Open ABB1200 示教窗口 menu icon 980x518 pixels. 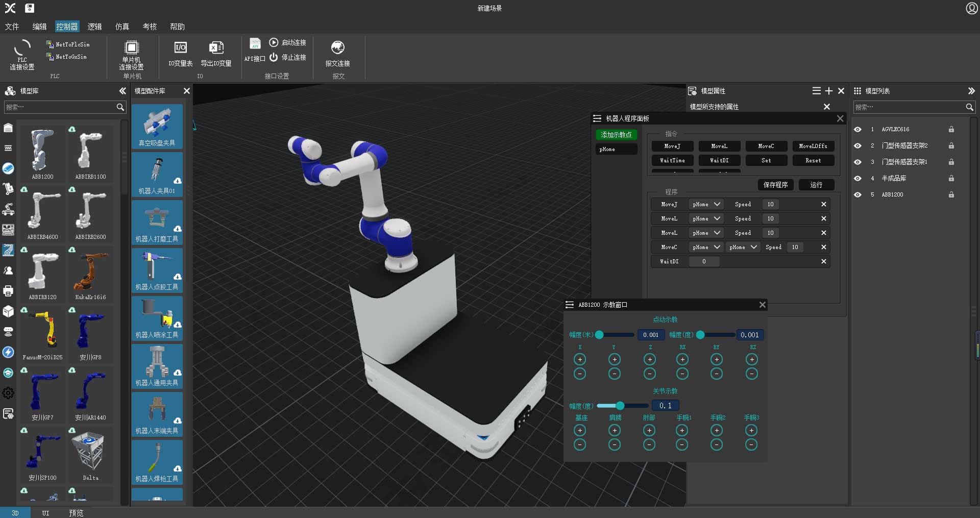pos(570,305)
